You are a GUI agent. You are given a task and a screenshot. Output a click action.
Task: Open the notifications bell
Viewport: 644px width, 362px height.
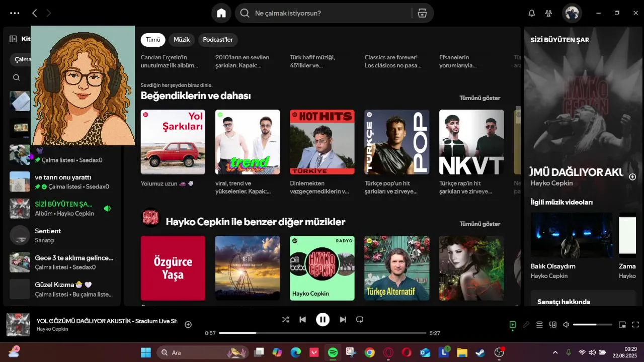pos(532,13)
